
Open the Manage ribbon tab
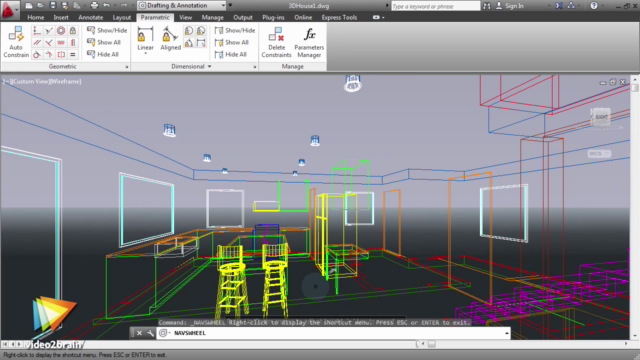pos(212,18)
